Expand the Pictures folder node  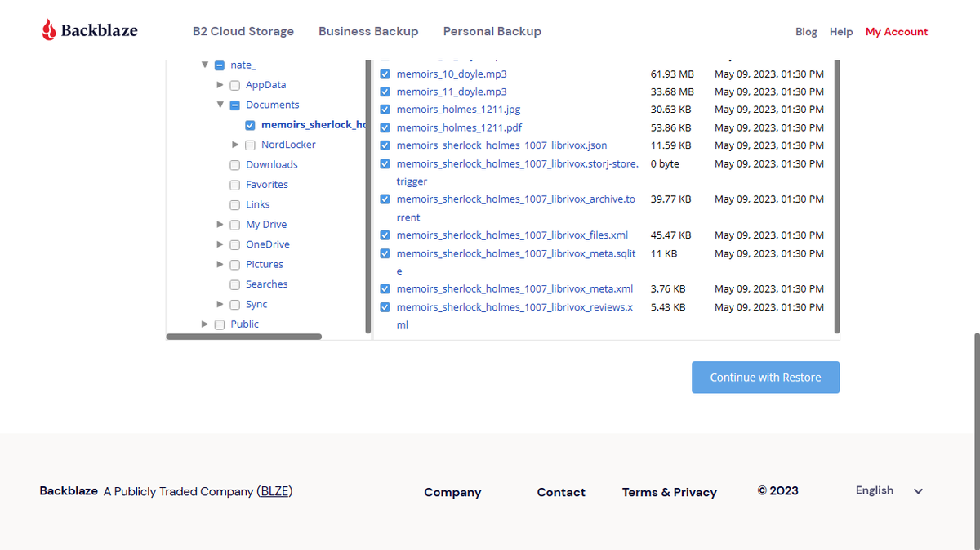220,264
